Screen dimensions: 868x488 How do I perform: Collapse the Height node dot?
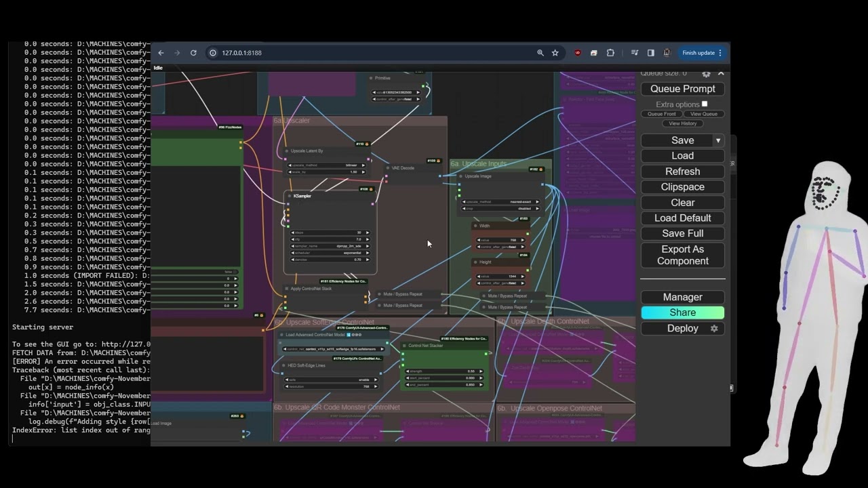pyautogui.click(x=476, y=262)
